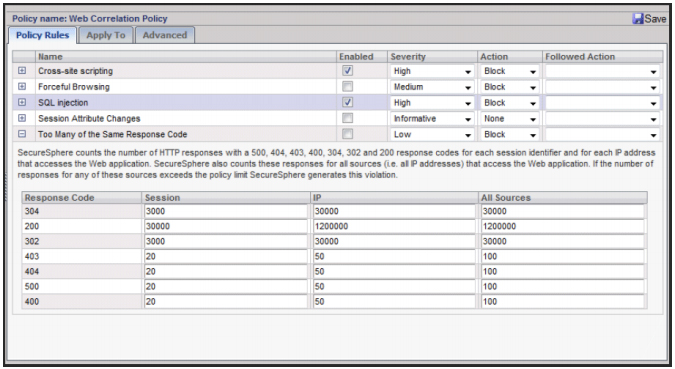Screen dimensions: 675x369
Task: Expand the SQL injection rule
Action: 22,102
